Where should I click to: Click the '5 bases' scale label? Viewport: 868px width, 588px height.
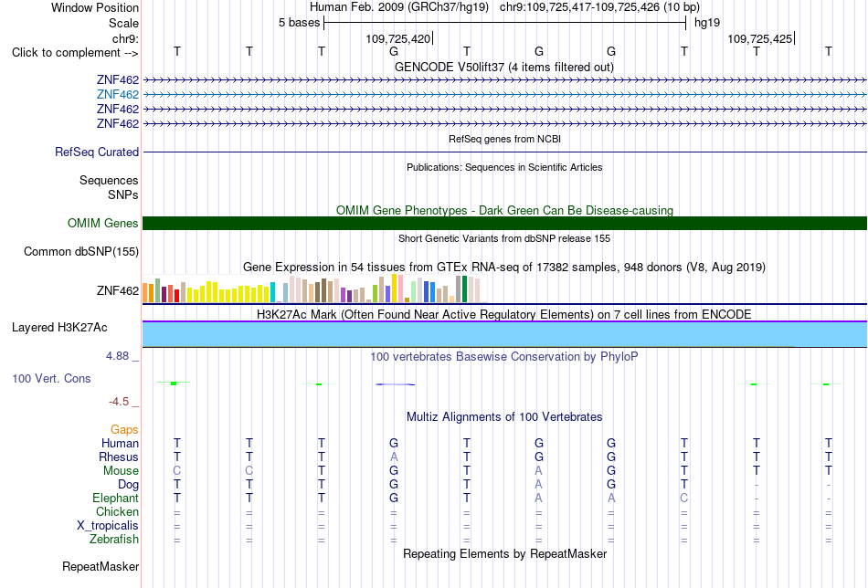(299, 23)
